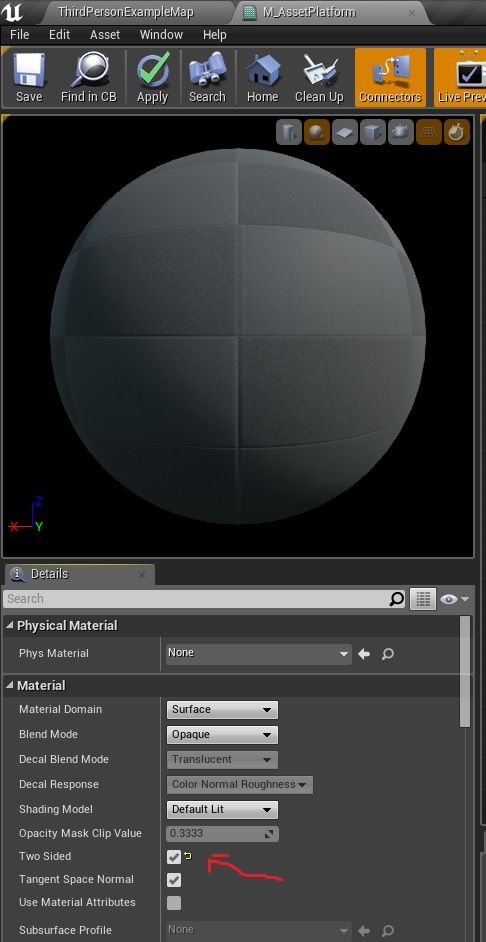Open Details property matrix grid button
This screenshot has width=486, height=942.
click(x=423, y=599)
